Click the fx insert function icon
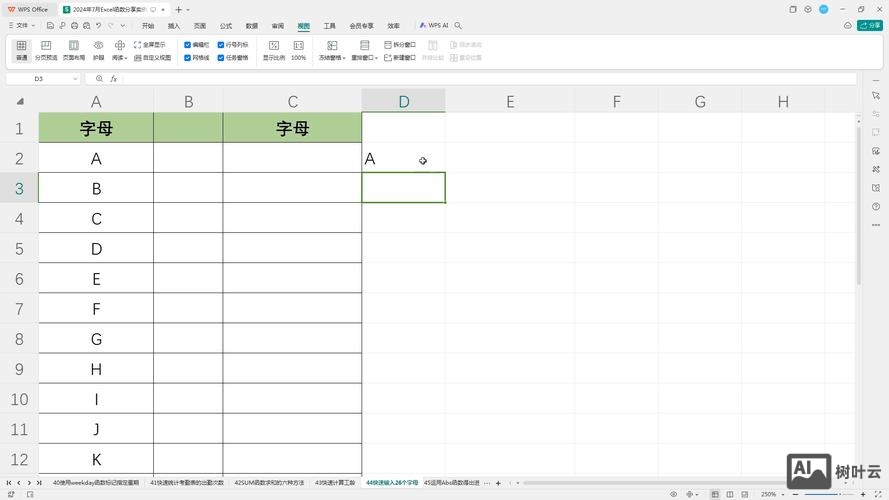Screen dimensions: 889x500 pyautogui.click(x=114, y=79)
